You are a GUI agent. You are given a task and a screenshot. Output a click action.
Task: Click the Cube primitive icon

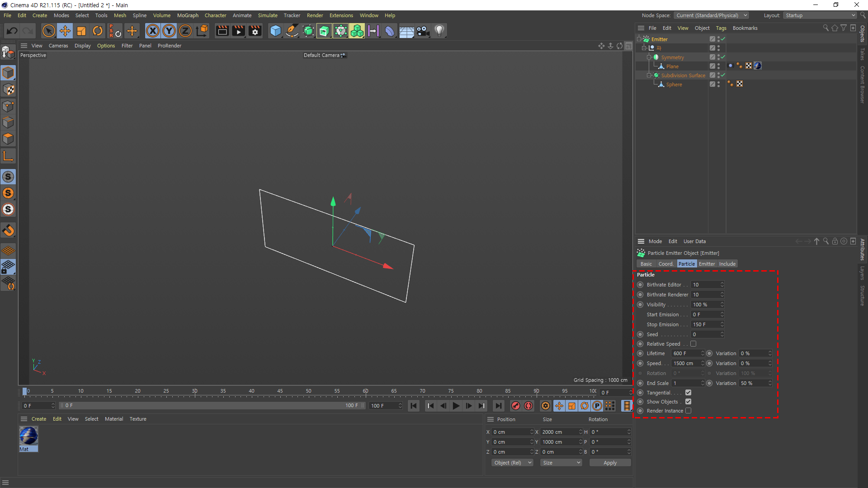(275, 31)
